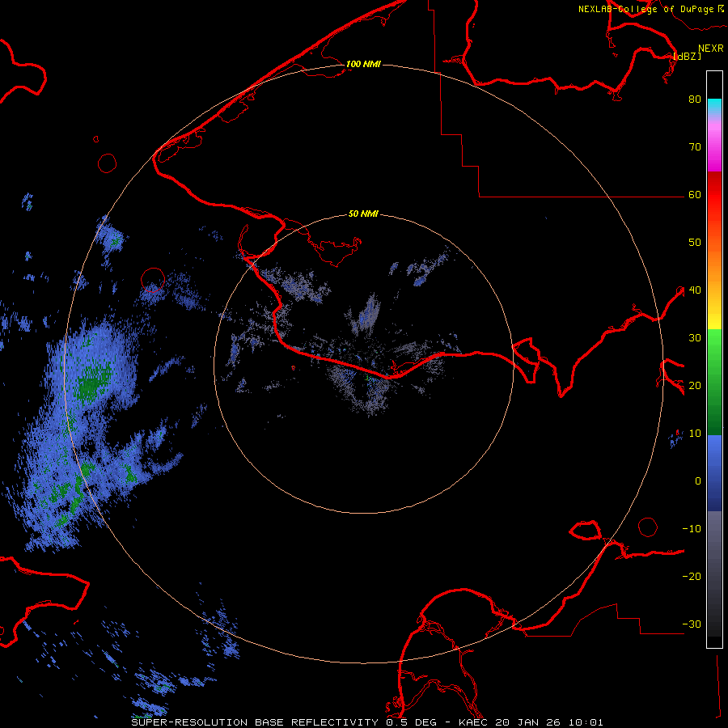Click the 20 value on the dBZ scale
Viewport: 728px width, 728px height.
point(695,385)
